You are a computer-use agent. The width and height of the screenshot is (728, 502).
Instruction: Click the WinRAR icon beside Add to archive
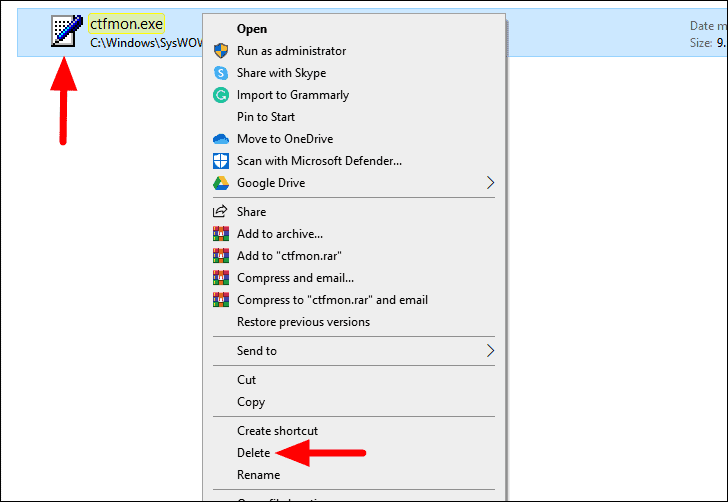coord(221,234)
